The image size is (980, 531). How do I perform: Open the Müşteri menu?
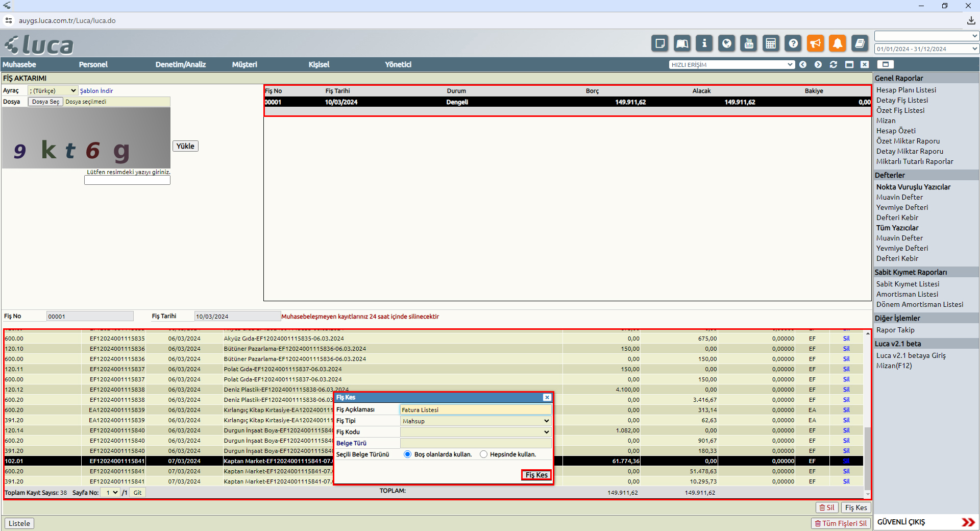pyautogui.click(x=244, y=64)
